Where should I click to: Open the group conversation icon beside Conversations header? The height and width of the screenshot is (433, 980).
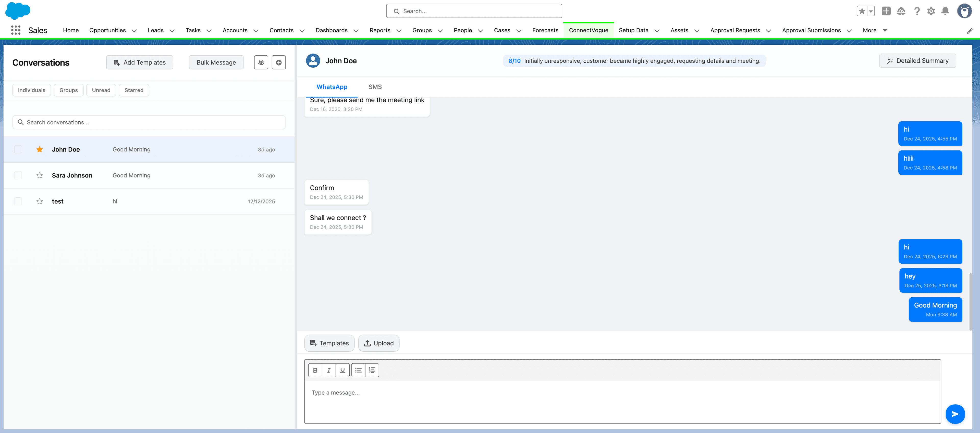tap(261, 62)
